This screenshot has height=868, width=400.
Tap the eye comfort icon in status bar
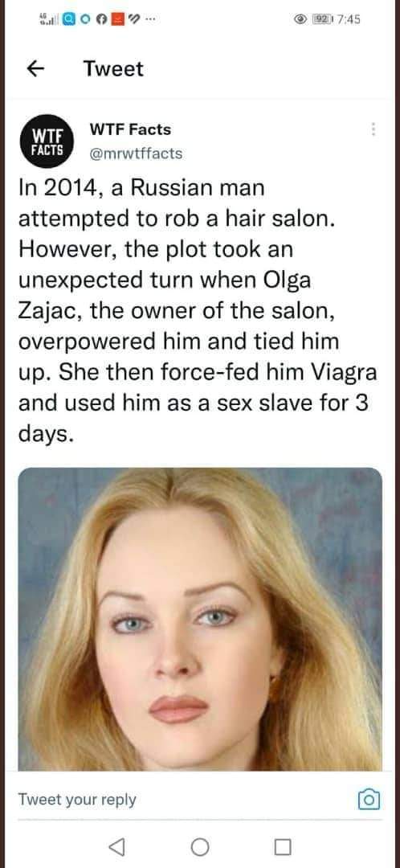click(301, 19)
